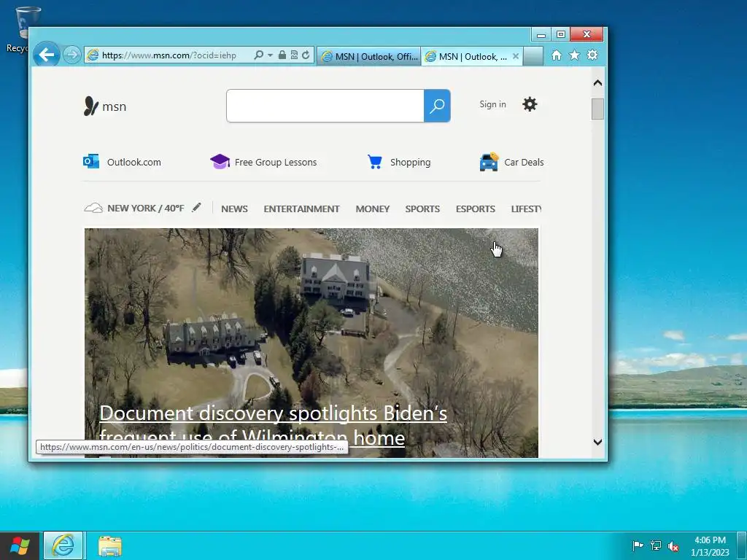Submit search with blue magnifier button
The height and width of the screenshot is (560, 747).
(437, 106)
